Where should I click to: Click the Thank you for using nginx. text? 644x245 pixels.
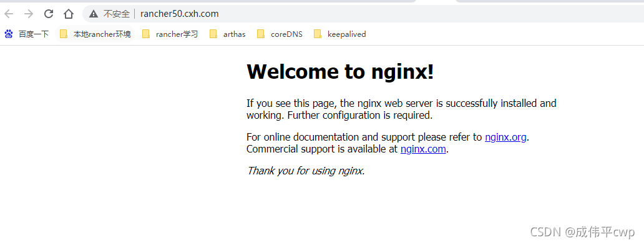tap(306, 171)
